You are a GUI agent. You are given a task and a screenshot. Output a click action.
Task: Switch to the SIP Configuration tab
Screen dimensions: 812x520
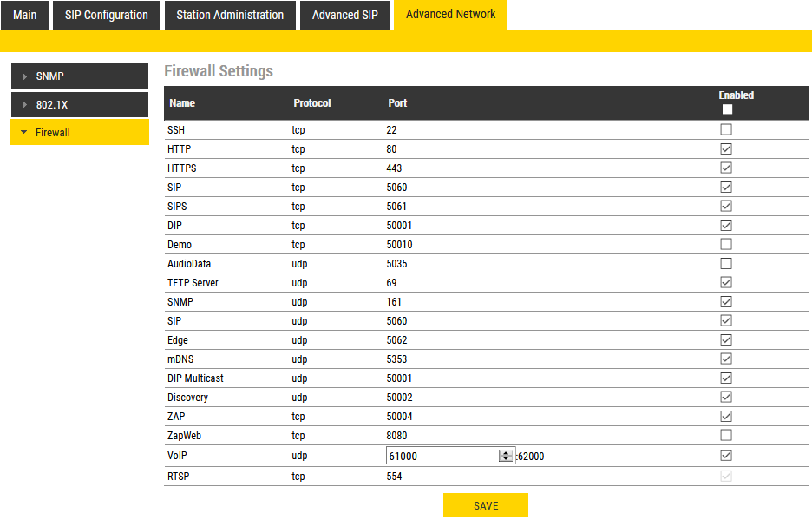[107, 15]
